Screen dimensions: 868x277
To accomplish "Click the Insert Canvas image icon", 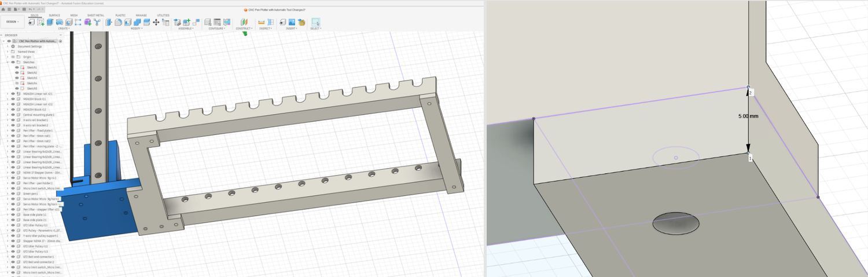I will [x=292, y=22].
